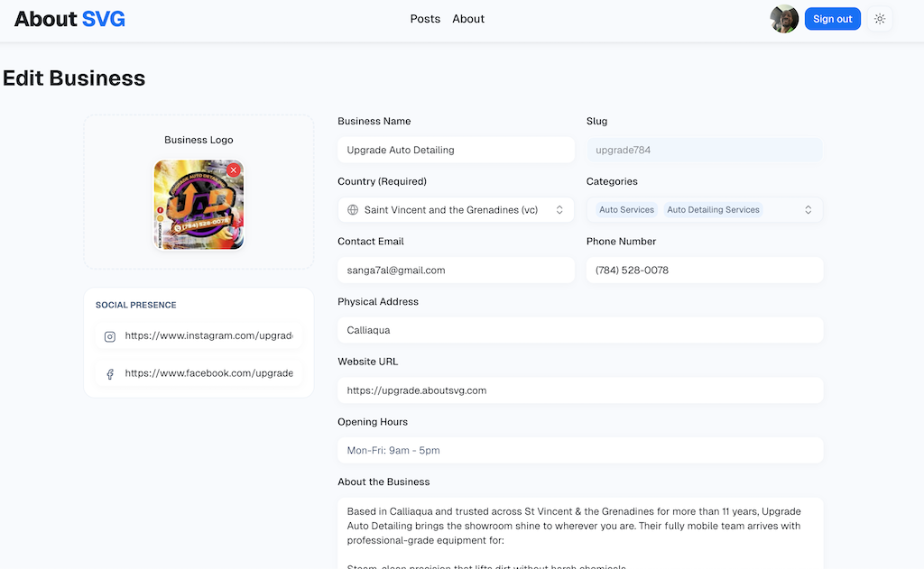Remove the business logo with red X

pyautogui.click(x=234, y=170)
